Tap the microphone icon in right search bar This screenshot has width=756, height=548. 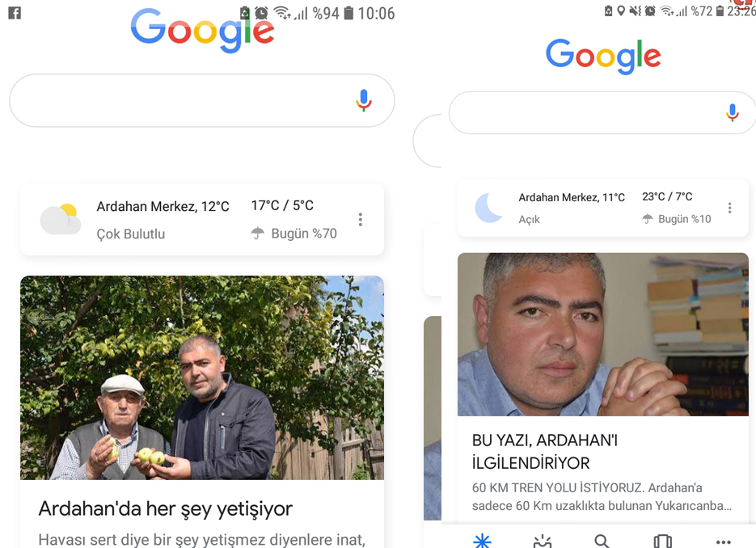[x=732, y=112]
